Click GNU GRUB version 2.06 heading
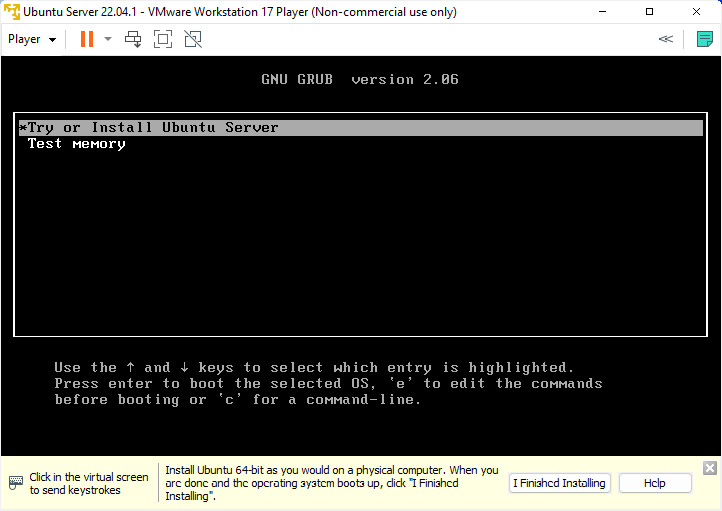The height and width of the screenshot is (511, 722). [360, 80]
